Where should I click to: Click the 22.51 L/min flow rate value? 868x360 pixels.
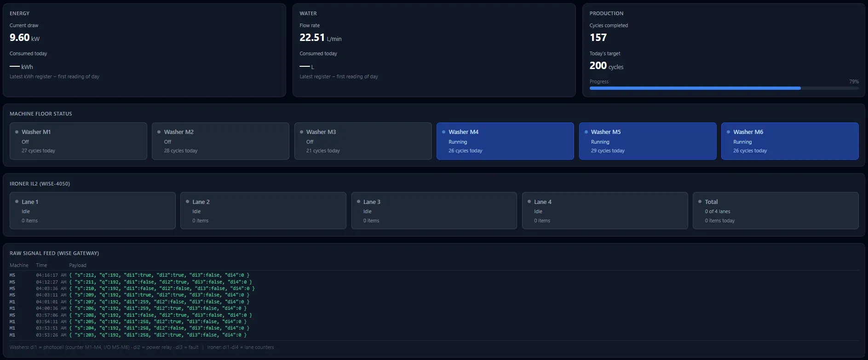321,38
